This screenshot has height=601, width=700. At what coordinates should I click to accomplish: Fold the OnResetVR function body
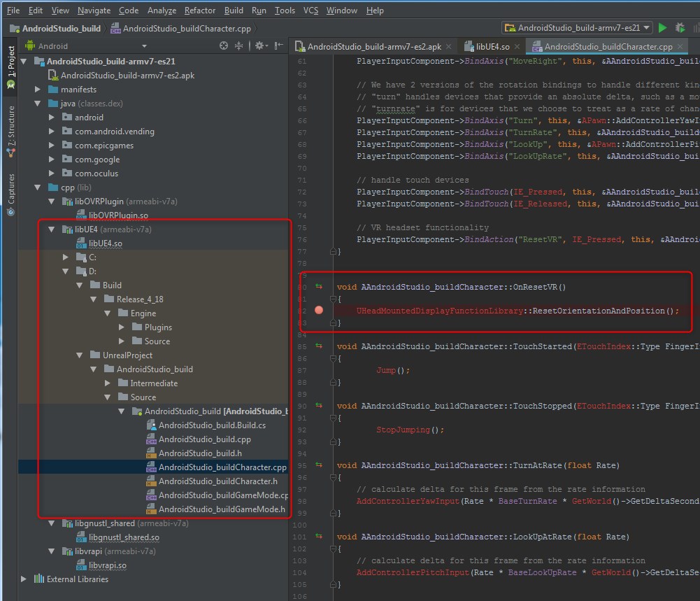click(x=333, y=299)
